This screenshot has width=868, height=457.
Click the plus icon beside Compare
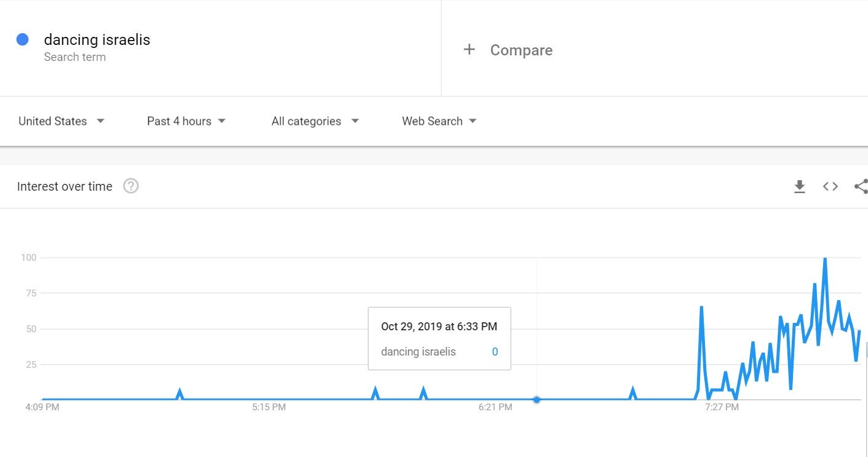coord(469,50)
